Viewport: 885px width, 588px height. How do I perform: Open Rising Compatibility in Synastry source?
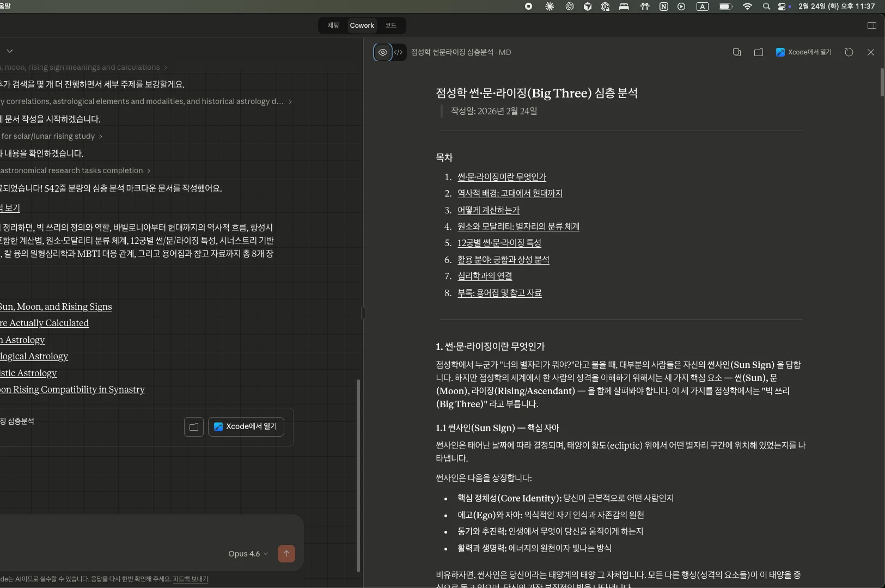pos(72,389)
